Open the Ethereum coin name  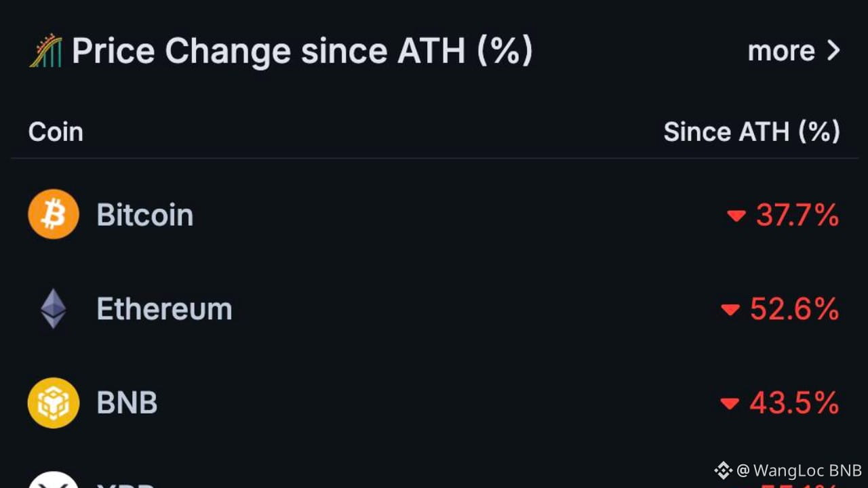164,309
